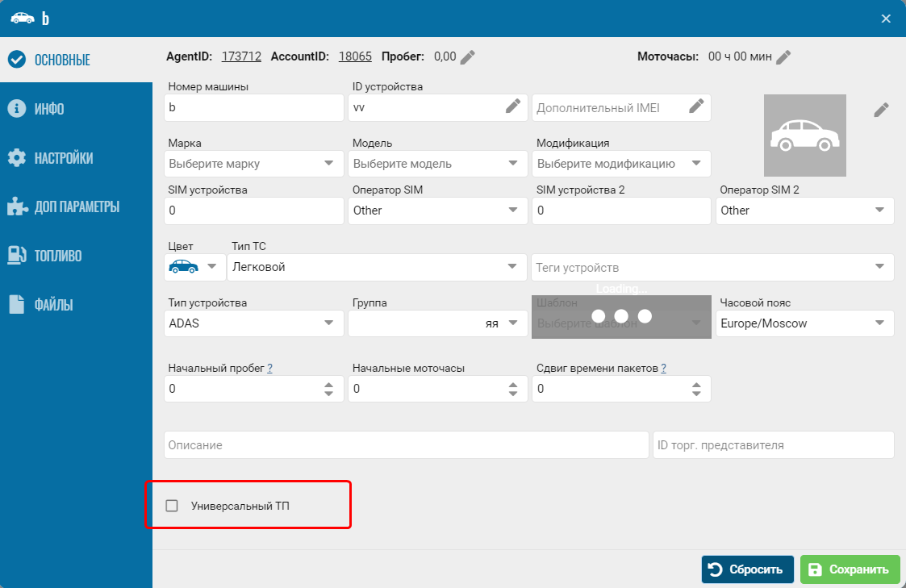The height and width of the screenshot is (588, 906).
Task: Open the Группа dropdown
Action: coord(437,323)
